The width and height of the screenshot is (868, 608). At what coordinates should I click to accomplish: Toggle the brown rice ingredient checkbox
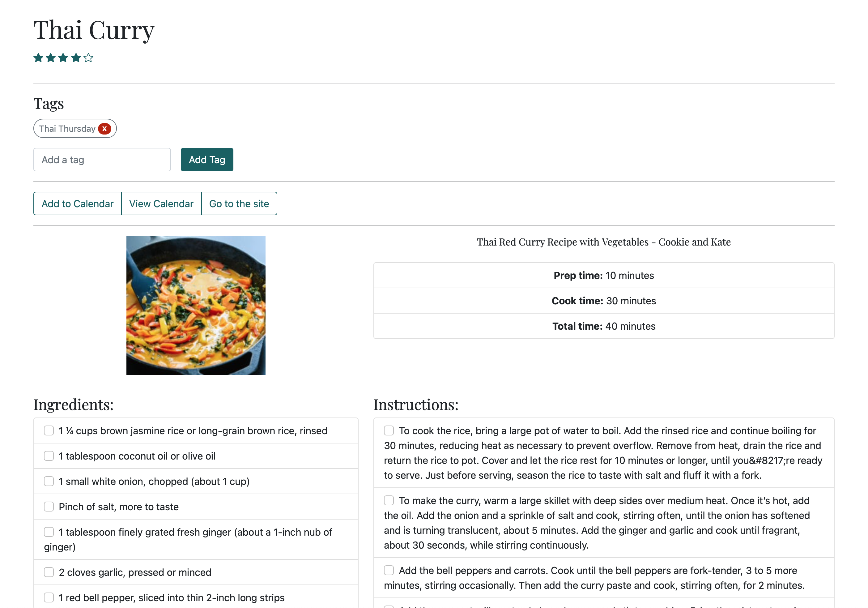pos(49,430)
